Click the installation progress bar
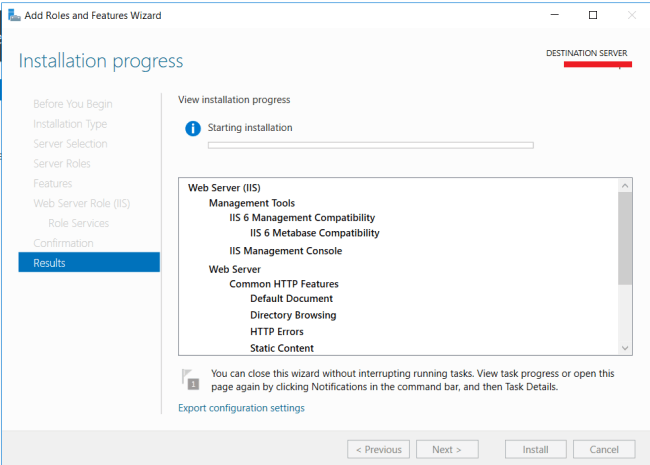Screen dimensions: 650x465 pos(371,145)
